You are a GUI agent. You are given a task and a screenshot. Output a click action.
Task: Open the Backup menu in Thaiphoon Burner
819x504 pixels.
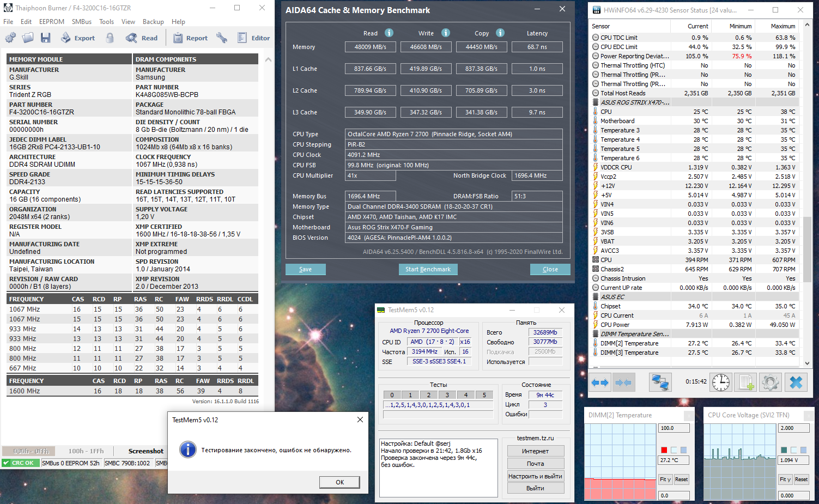(x=153, y=22)
